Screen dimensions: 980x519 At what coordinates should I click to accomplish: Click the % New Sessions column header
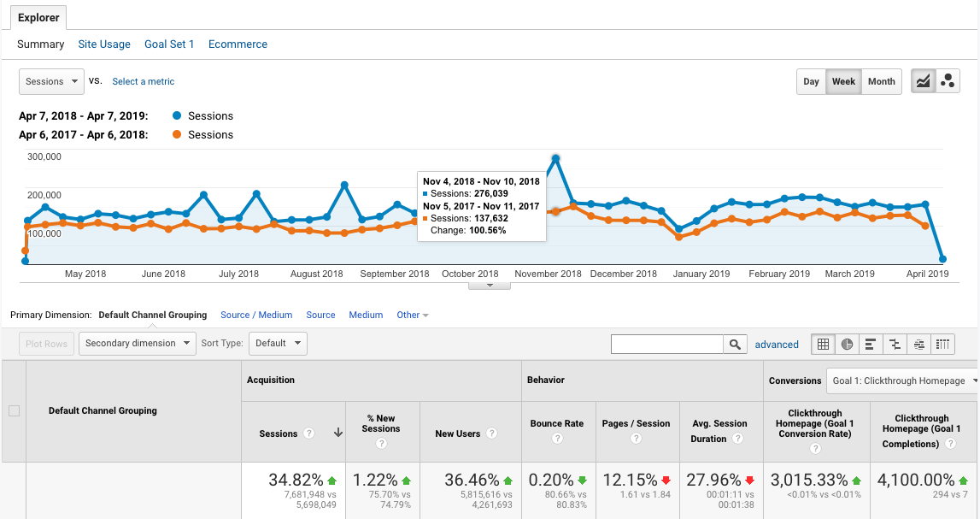pyautogui.click(x=380, y=423)
